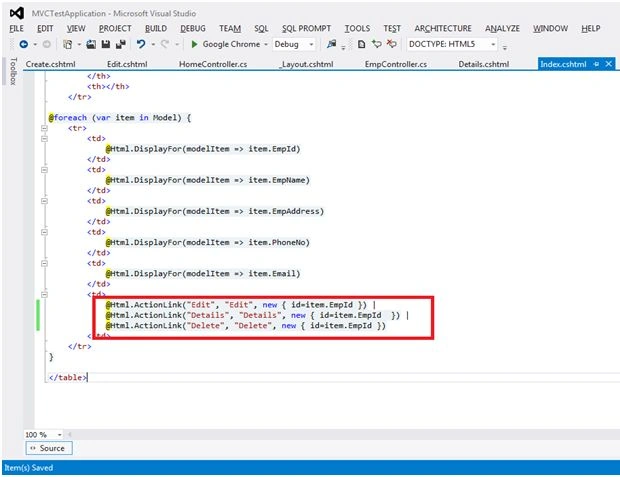Collapse the PhoneNo <td> outlining box
This screenshot has height=477, width=620.
pos(44,232)
